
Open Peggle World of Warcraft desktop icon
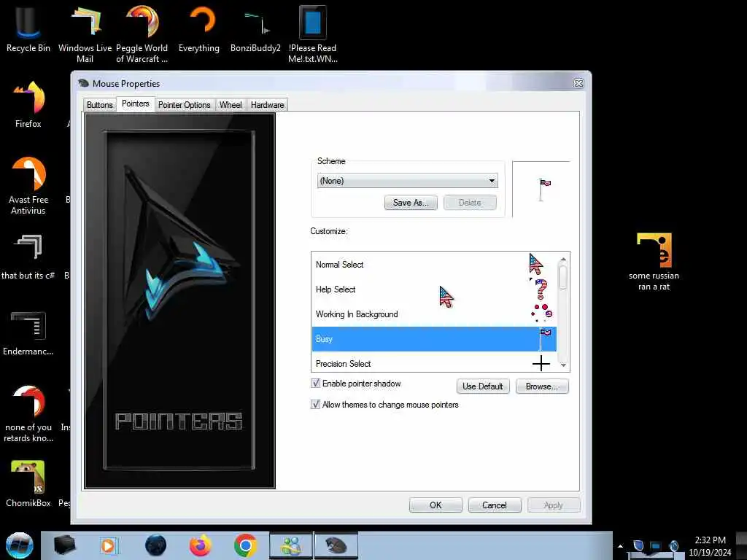point(142,34)
